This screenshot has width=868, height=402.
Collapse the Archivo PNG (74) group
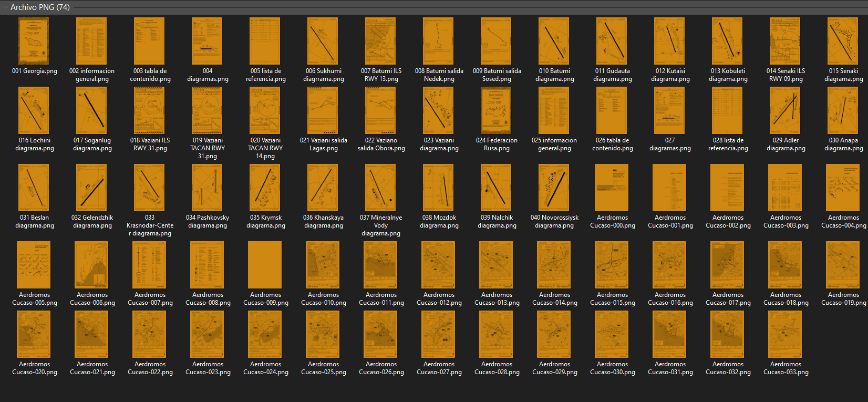[x=5, y=7]
